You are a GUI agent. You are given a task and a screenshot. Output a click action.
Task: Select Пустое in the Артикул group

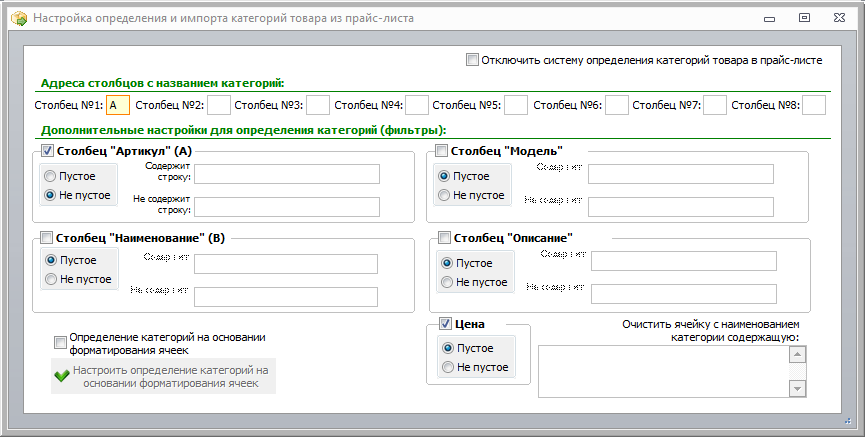pos(50,176)
